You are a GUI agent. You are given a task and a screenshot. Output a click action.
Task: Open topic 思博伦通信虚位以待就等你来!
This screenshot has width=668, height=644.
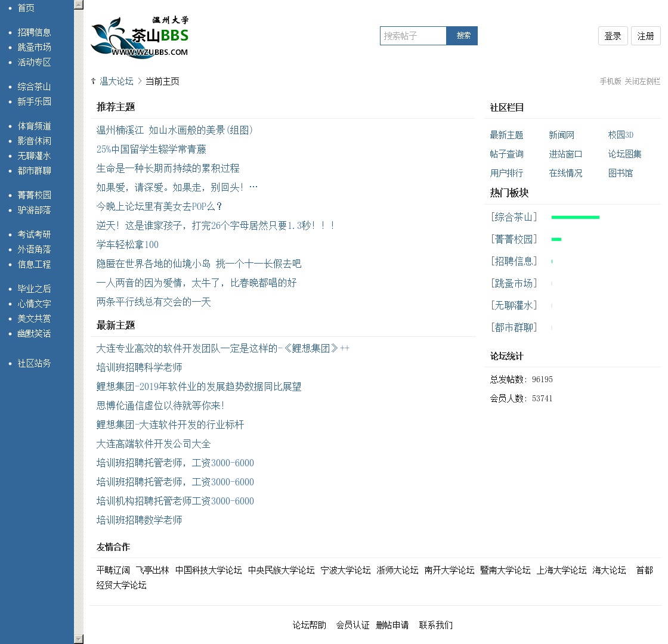pos(160,405)
